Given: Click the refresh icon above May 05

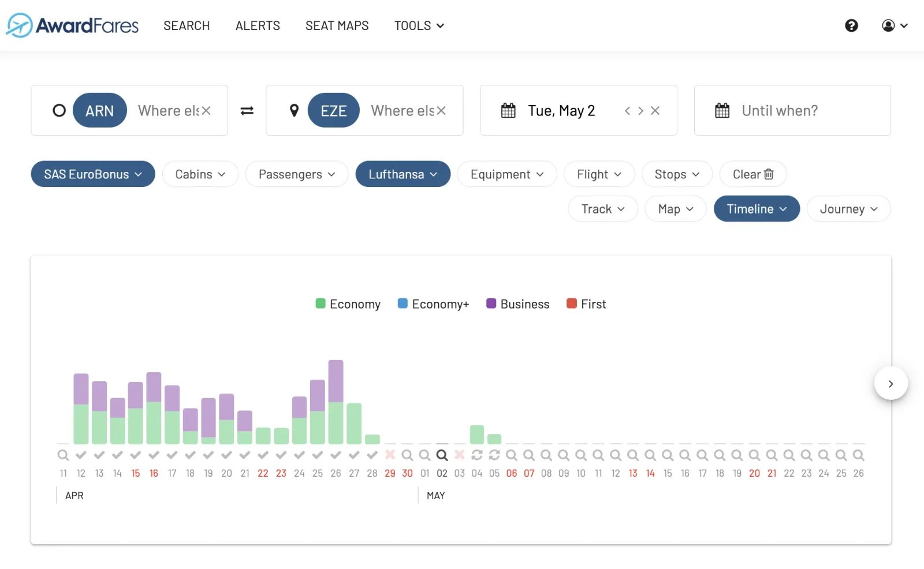Looking at the screenshot, I should (494, 455).
